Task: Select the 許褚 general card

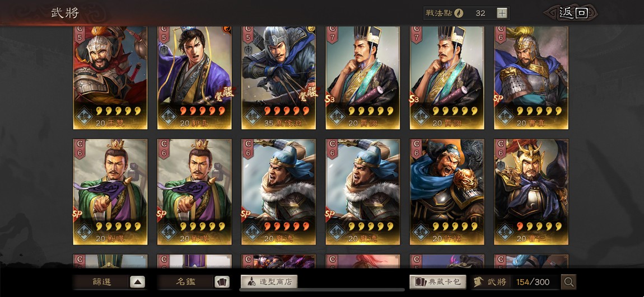Action: coord(447,192)
